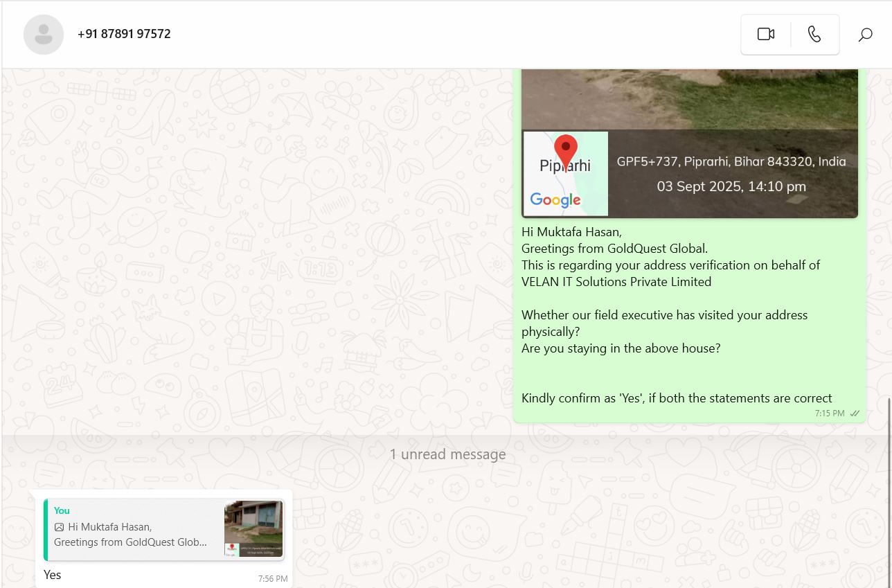The width and height of the screenshot is (892, 588).
Task: Open search in chat using the magnifier icon
Action: [865, 35]
